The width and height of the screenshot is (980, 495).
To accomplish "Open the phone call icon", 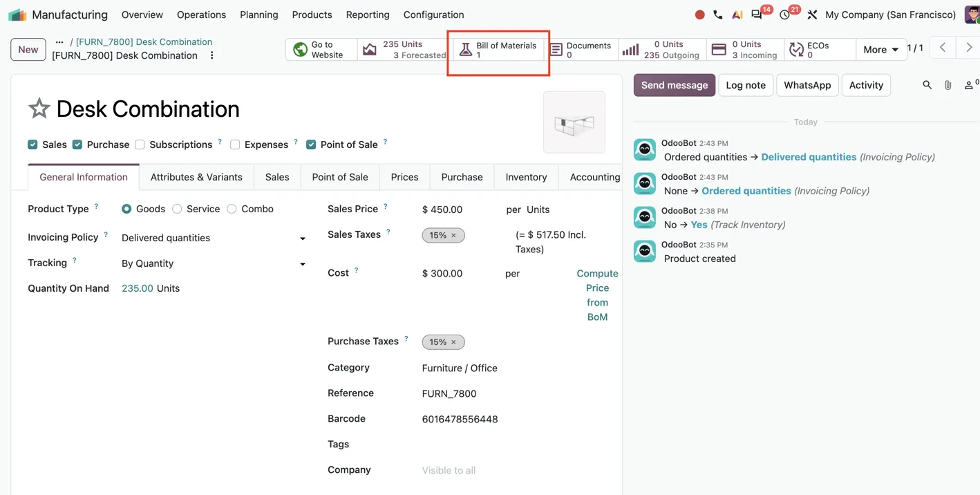I will pos(718,15).
